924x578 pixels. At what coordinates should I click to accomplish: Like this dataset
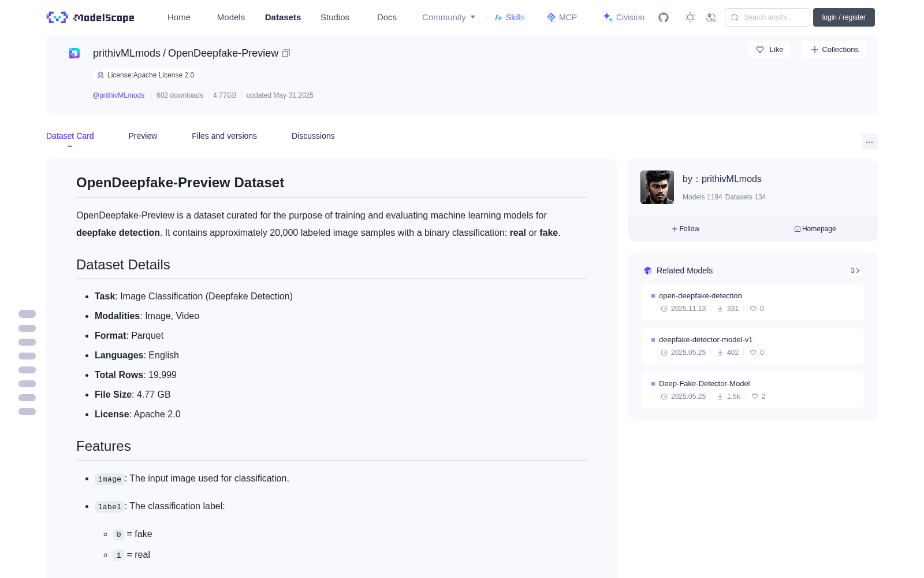[x=769, y=50]
